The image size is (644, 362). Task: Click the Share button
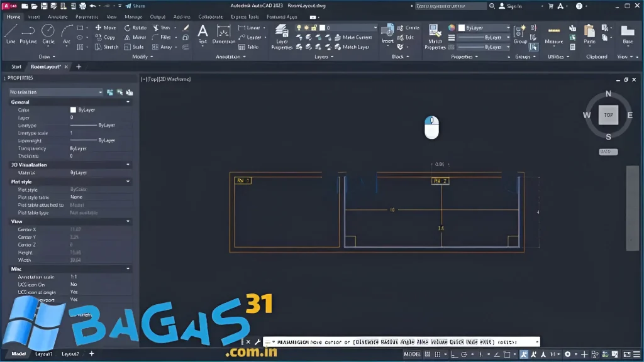(x=135, y=6)
